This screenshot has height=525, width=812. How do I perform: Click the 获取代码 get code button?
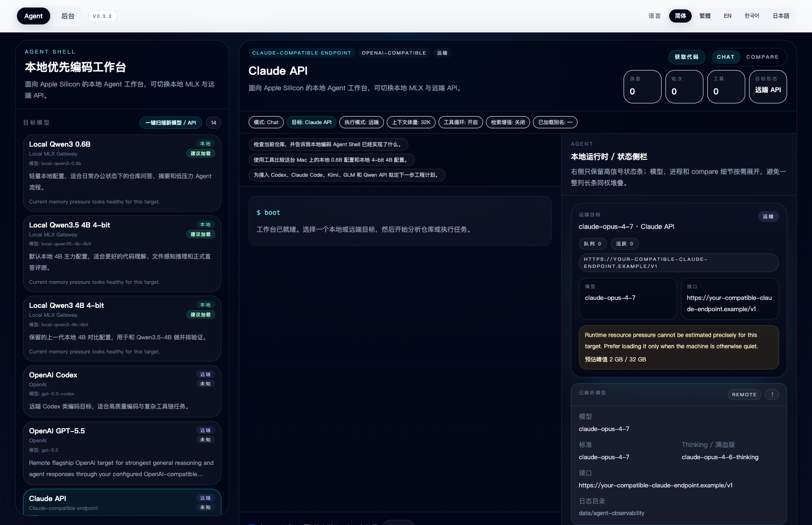687,57
